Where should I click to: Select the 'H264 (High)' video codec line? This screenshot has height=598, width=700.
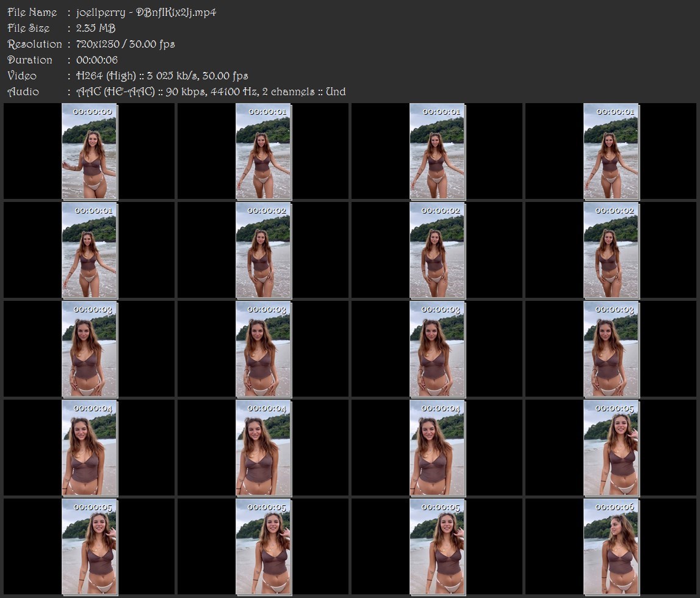[162, 76]
